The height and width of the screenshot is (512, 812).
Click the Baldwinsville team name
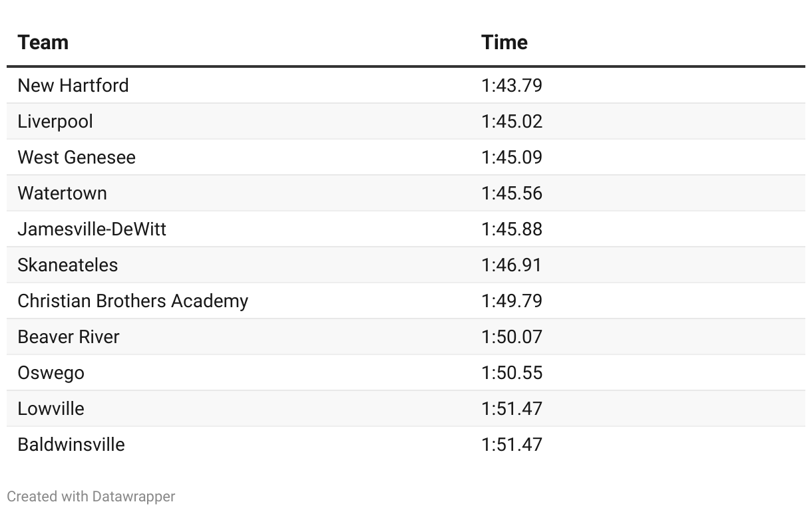[x=71, y=445]
